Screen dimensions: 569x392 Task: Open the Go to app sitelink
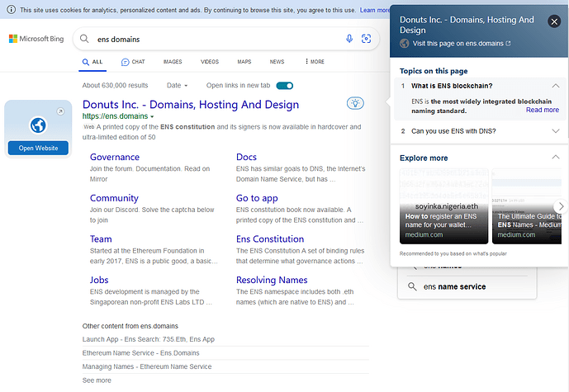click(x=257, y=198)
